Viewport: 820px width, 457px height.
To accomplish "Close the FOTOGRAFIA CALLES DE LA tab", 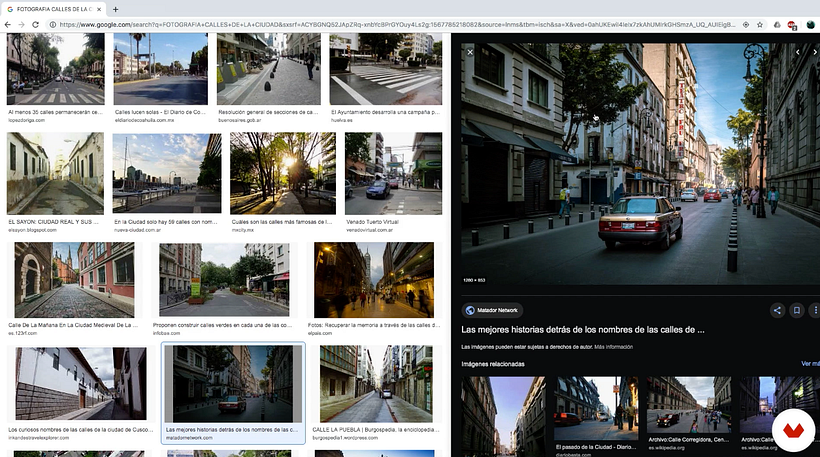I will point(99,9).
